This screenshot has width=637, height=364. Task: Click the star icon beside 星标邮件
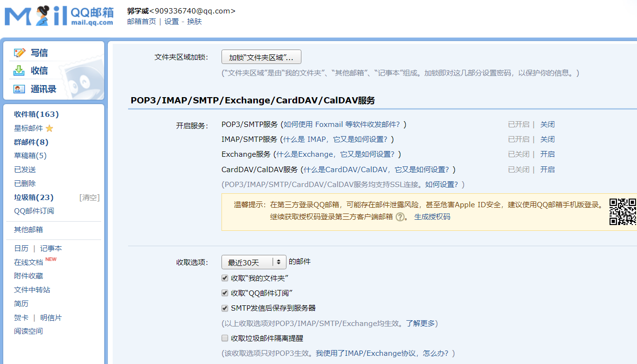click(x=49, y=128)
